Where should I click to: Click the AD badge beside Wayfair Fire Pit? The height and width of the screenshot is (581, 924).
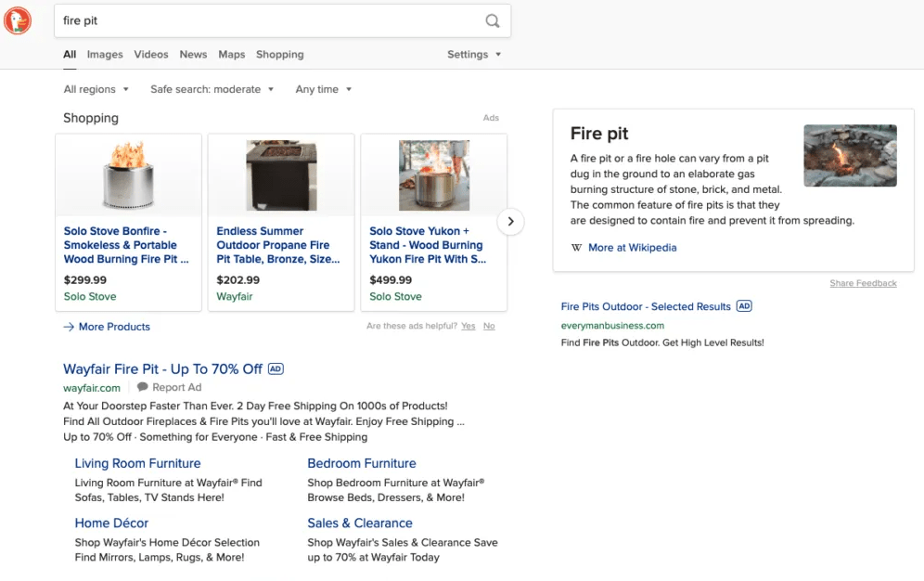(276, 368)
